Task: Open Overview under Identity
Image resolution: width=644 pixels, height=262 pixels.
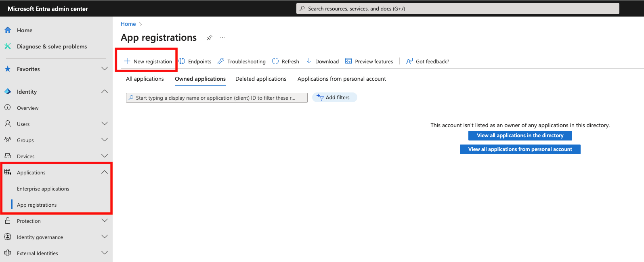Action: [28, 108]
